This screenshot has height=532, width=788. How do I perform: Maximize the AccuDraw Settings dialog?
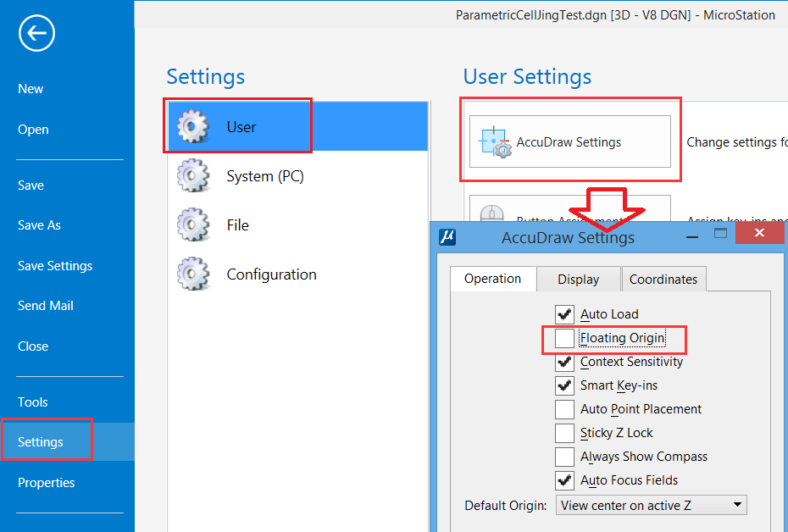721,233
